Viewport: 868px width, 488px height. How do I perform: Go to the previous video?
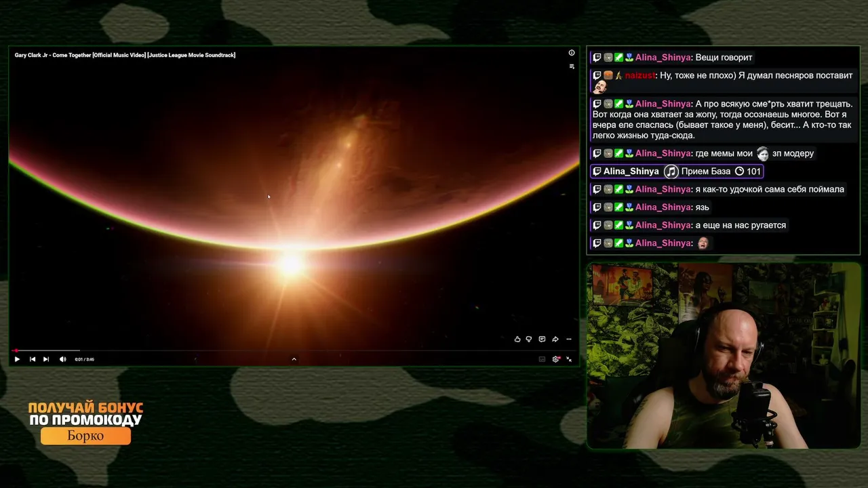click(32, 359)
